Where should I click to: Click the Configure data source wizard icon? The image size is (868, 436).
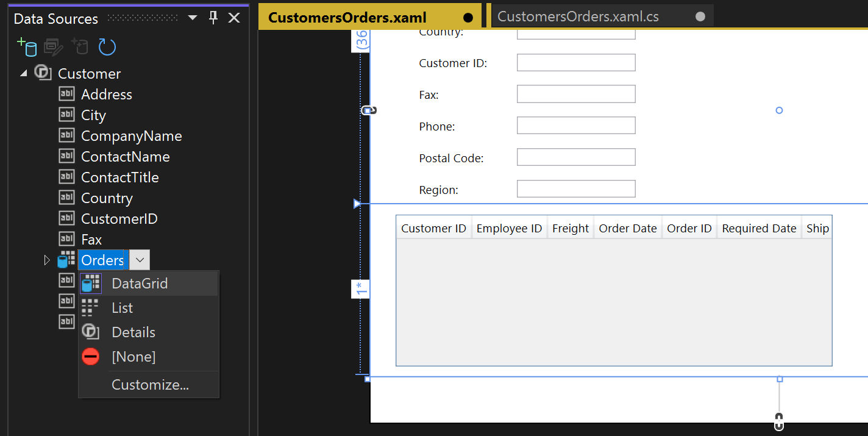pyautogui.click(x=80, y=47)
